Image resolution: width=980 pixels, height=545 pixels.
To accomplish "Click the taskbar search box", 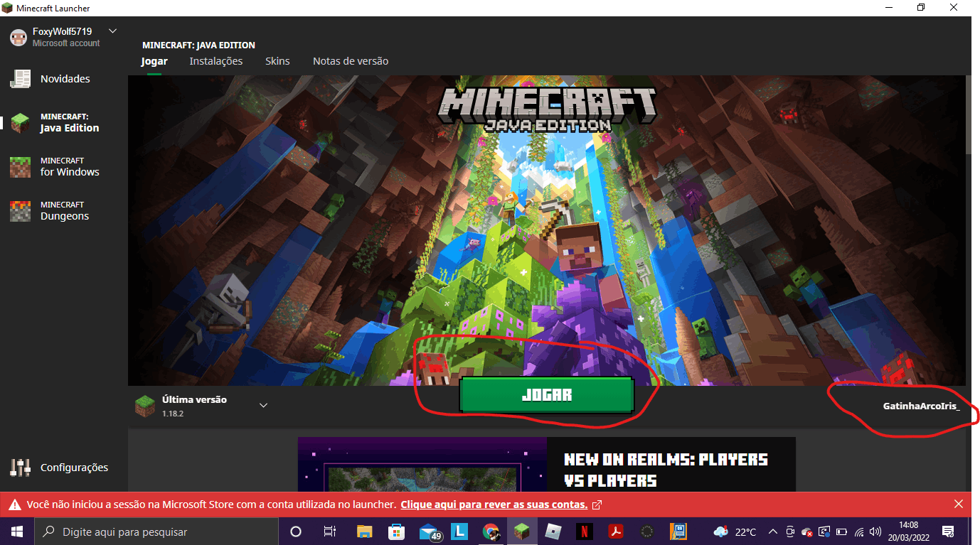I will coord(156,531).
